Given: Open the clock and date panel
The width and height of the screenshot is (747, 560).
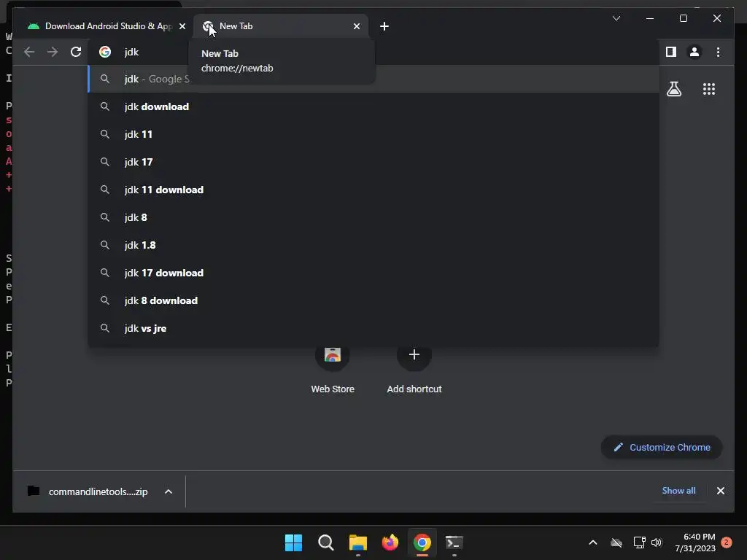Looking at the screenshot, I should coord(695,542).
